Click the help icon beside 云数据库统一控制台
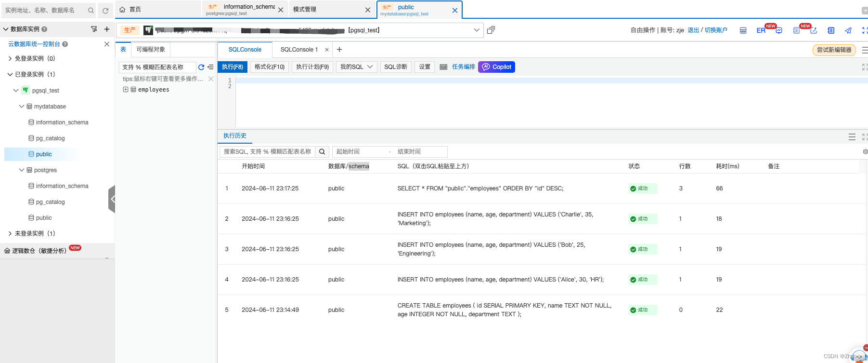 pyautogui.click(x=65, y=44)
